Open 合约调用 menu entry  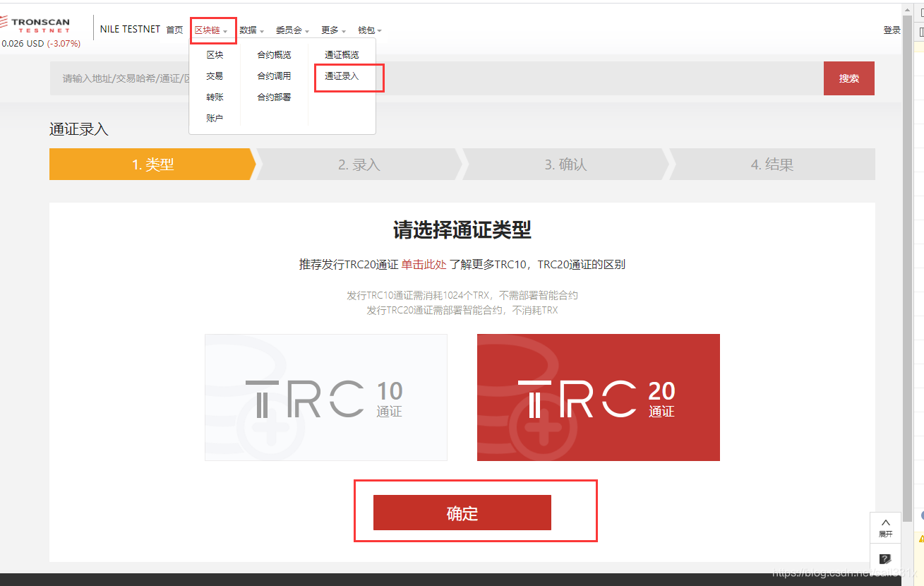coord(274,76)
